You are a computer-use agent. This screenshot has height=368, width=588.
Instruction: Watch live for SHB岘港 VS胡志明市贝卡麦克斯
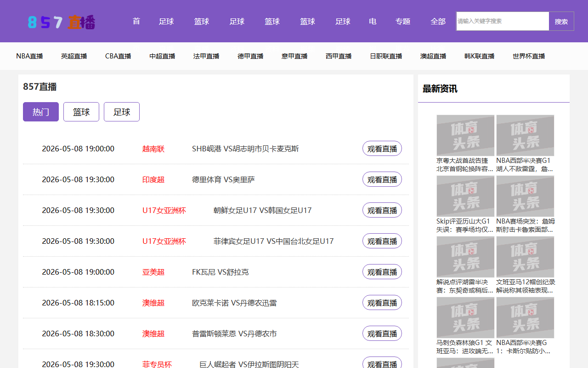click(382, 149)
